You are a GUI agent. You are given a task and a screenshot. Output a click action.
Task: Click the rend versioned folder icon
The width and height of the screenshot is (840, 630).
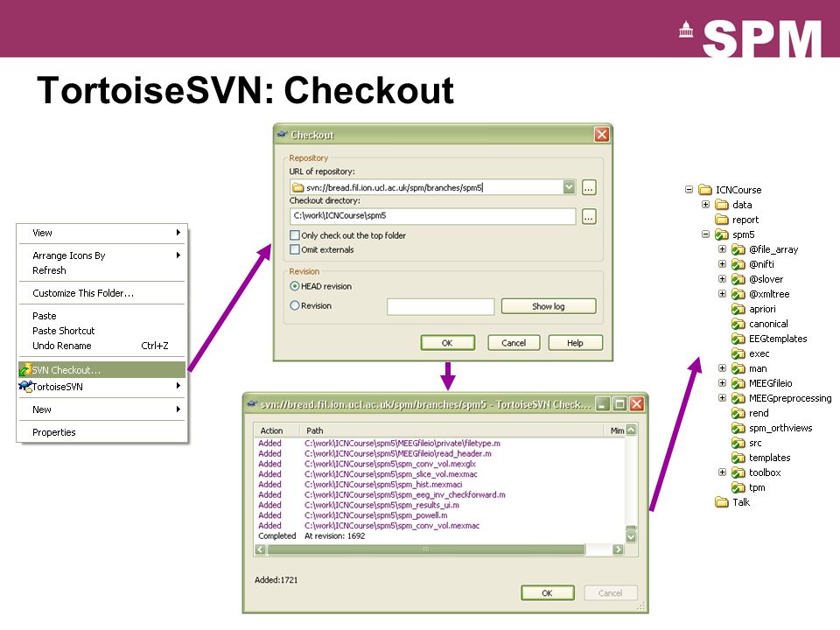(x=738, y=413)
